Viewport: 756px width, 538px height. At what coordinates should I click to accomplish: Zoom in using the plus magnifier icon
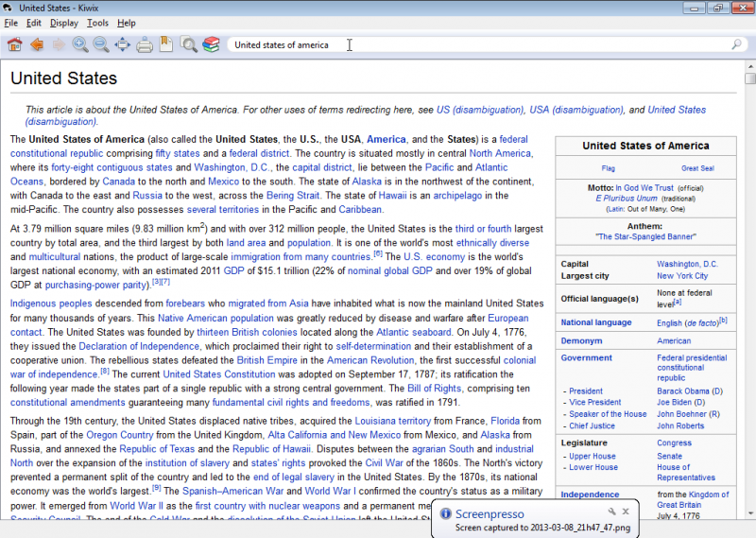coord(80,44)
